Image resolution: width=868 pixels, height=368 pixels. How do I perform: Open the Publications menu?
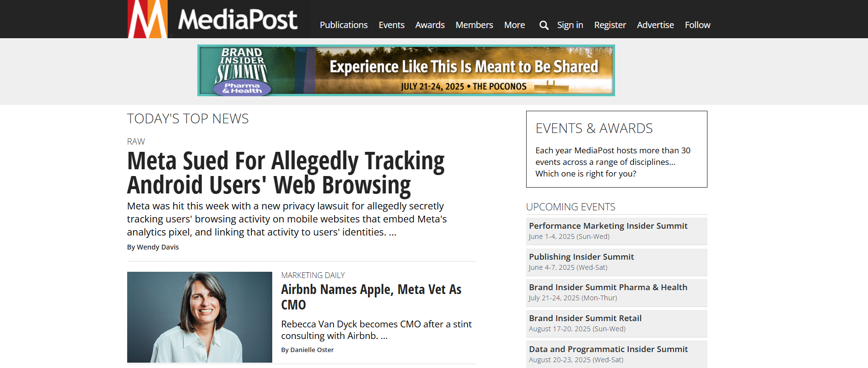(344, 25)
